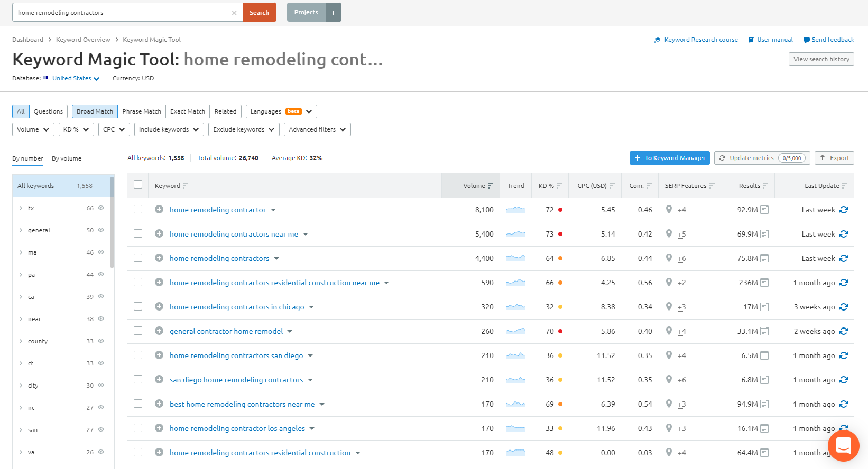Click the plus icon beside Projects
868x469 pixels.
(x=334, y=13)
